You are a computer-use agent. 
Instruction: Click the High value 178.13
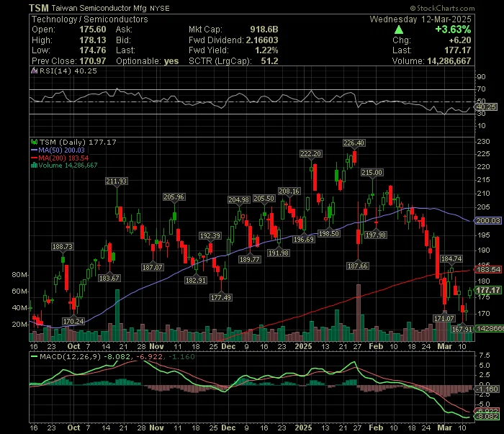pos(93,40)
